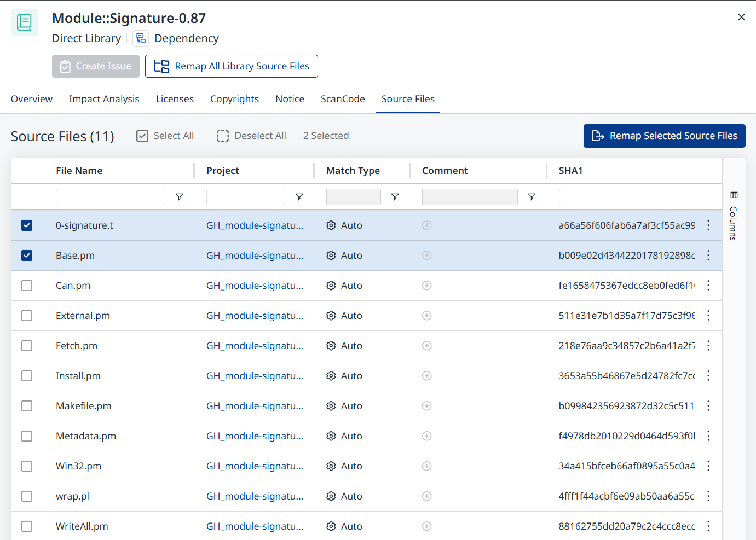Click the Comment column filter icon
The height and width of the screenshot is (540, 756).
coord(532,197)
